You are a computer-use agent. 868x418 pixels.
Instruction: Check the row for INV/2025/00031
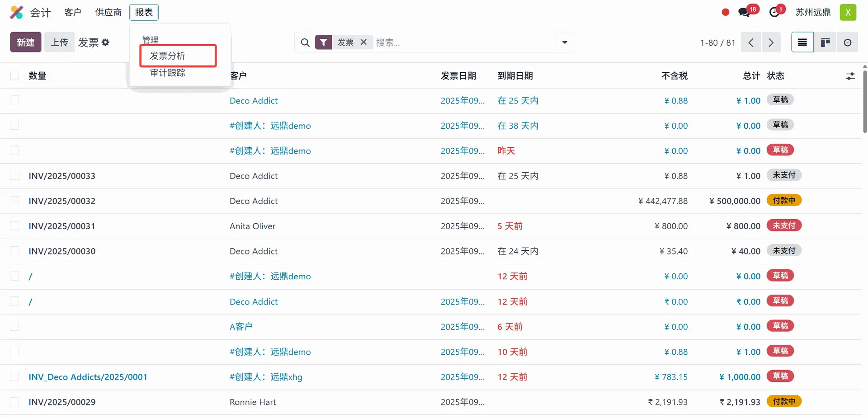tap(14, 226)
